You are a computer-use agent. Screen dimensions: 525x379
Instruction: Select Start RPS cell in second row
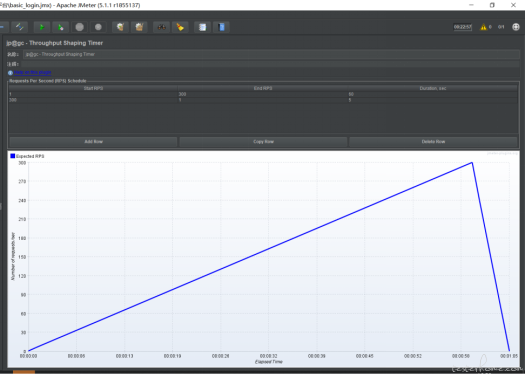[93, 100]
